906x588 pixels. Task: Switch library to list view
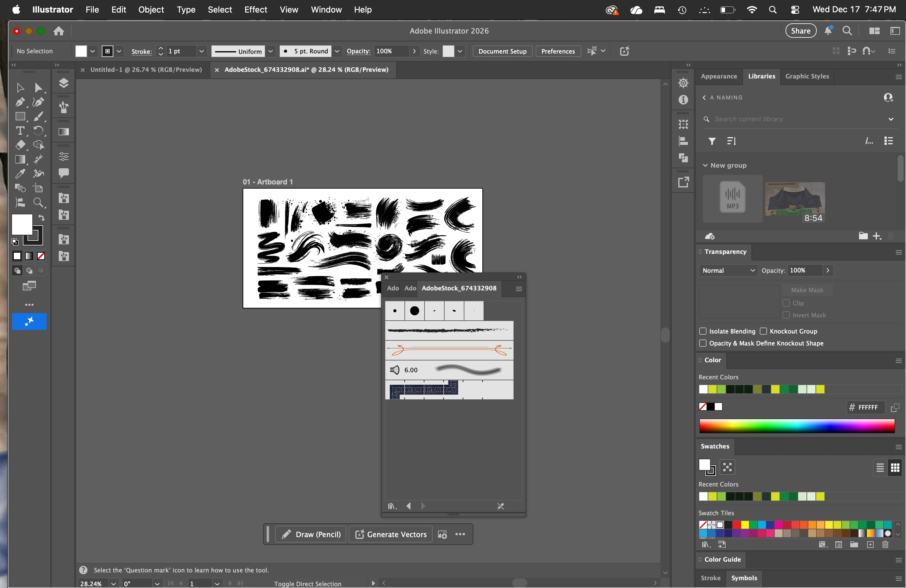(x=889, y=141)
